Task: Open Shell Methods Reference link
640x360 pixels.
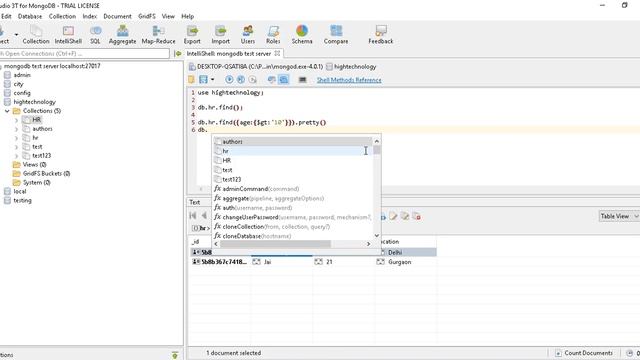Action: [349, 80]
